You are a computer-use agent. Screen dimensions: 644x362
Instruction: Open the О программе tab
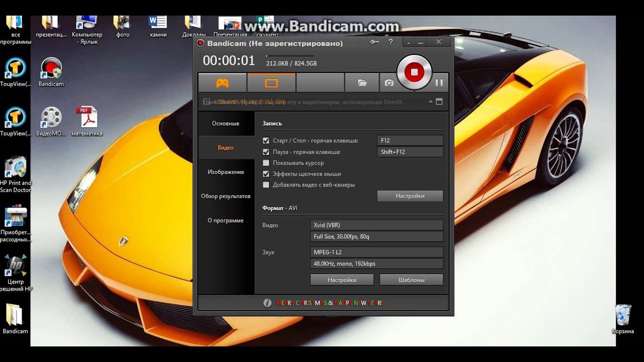tap(226, 220)
